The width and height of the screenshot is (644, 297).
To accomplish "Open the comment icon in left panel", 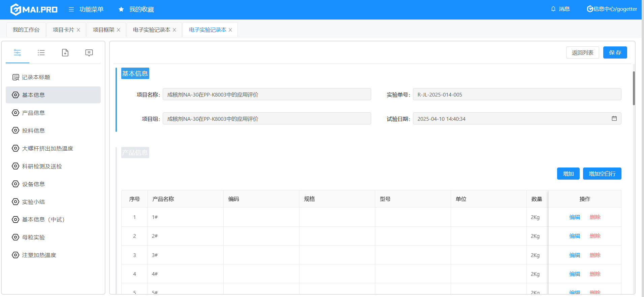I will (x=89, y=53).
